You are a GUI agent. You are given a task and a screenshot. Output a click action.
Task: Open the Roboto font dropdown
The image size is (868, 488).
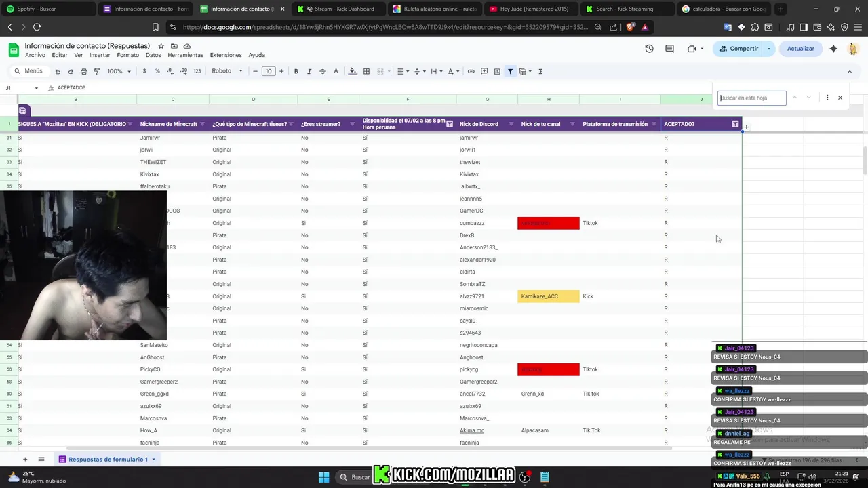tap(227, 71)
